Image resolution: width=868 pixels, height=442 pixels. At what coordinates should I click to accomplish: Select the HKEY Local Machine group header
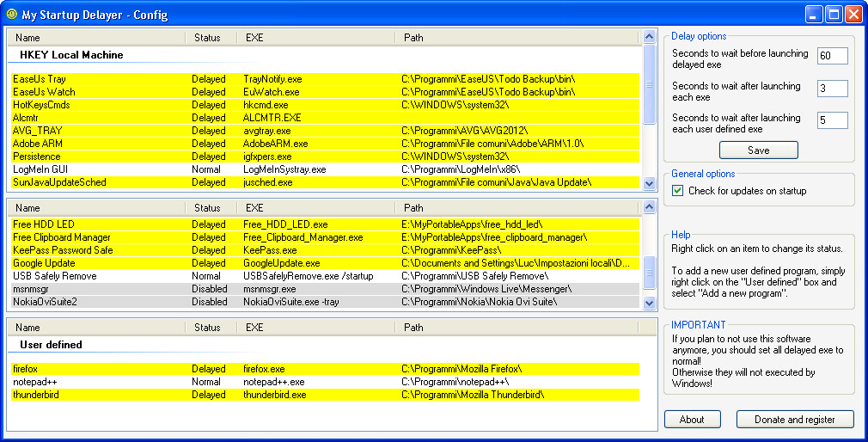point(71,55)
